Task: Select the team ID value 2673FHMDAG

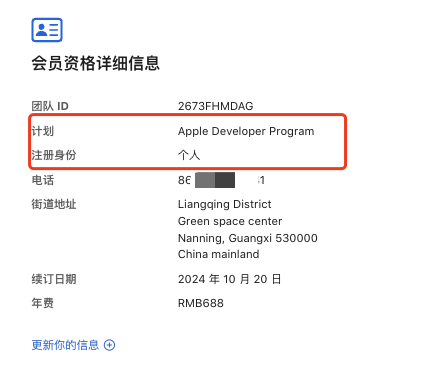Action: (216, 106)
